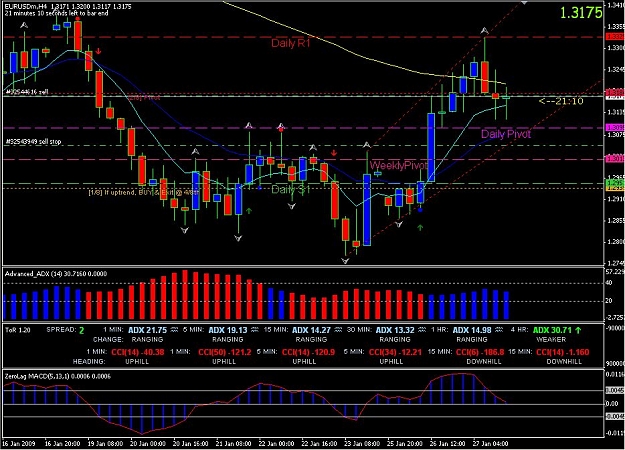
Task: Click ranging wave icon next to ADX 14.98
Action: [x=498, y=330]
